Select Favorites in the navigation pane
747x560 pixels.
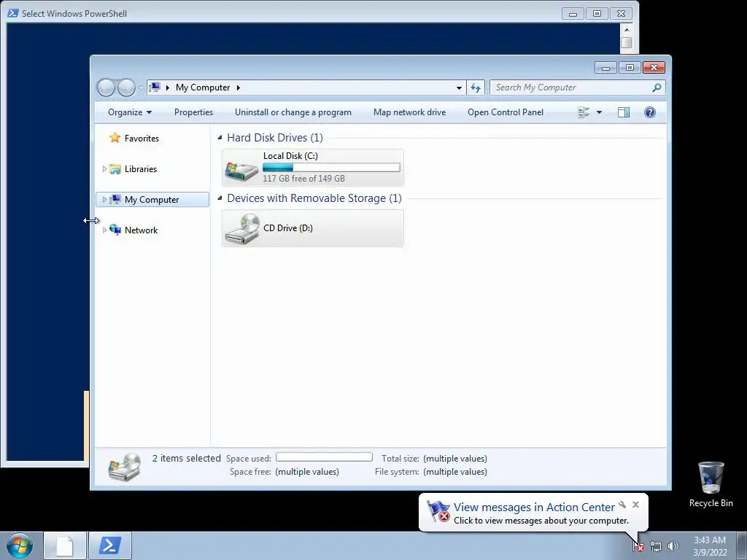click(x=142, y=139)
